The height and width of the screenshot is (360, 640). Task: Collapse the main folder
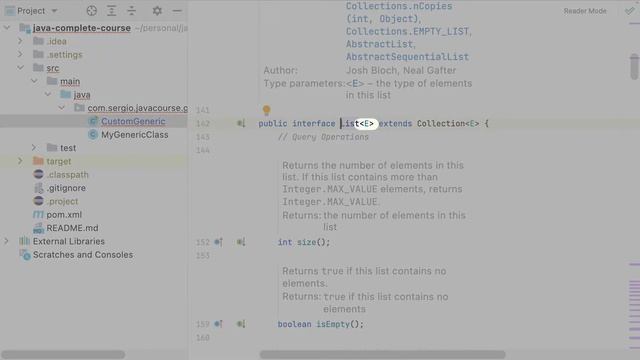coord(34,81)
